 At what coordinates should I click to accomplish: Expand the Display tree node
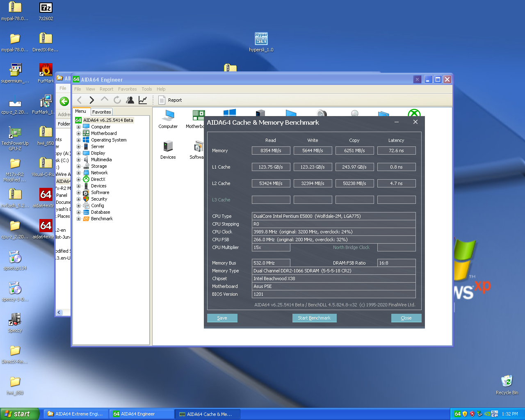click(x=78, y=153)
